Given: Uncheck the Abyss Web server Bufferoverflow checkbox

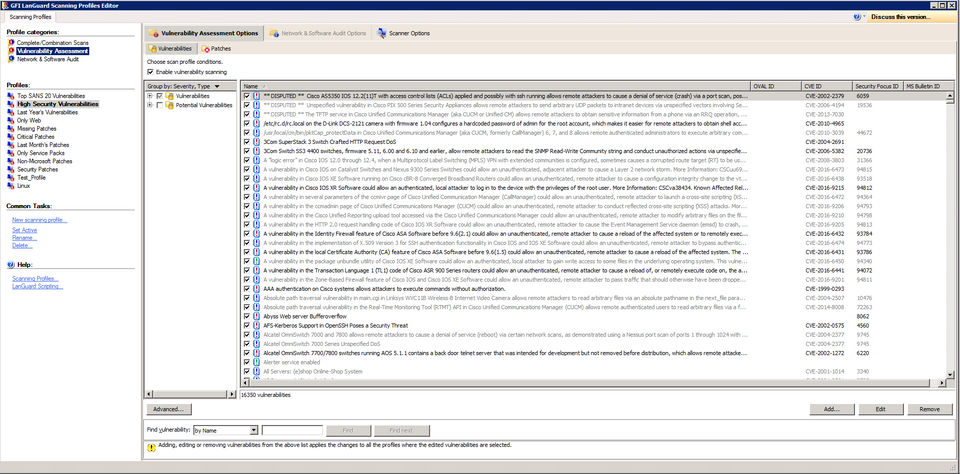Looking at the screenshot, I should pyautogui.click(x=247, y=316).
